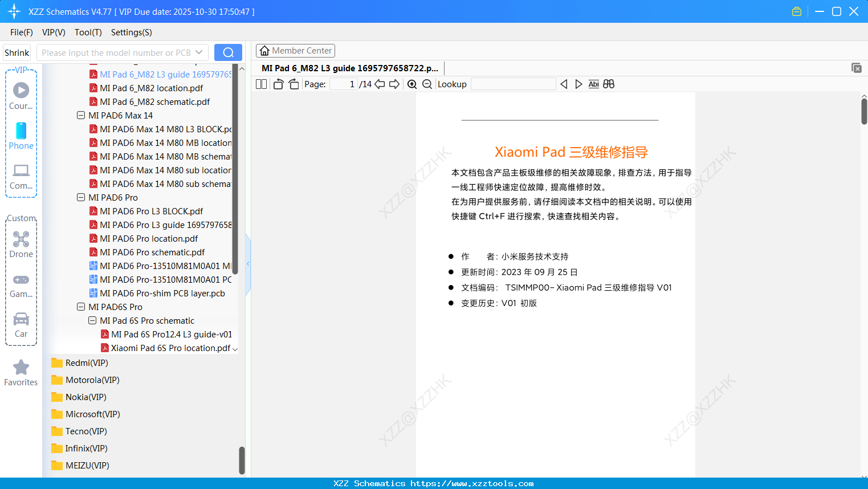Toggle the Abi match case option in toolbar

pyautogui.click(x=594, y=84)
